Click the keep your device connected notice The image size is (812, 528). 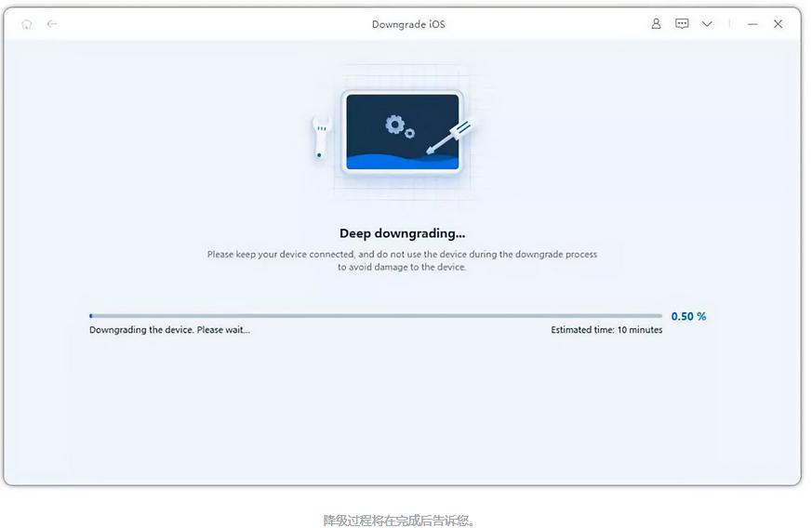click(403, 260)
